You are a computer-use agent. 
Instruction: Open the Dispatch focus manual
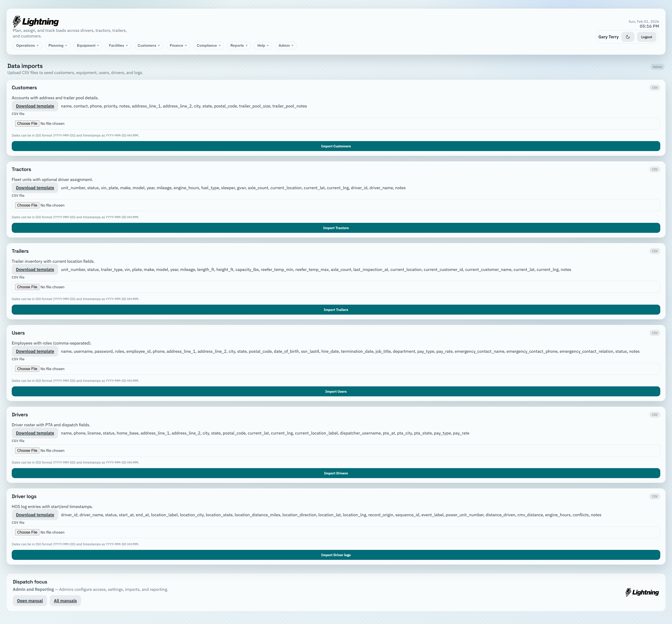coord(30,601)
